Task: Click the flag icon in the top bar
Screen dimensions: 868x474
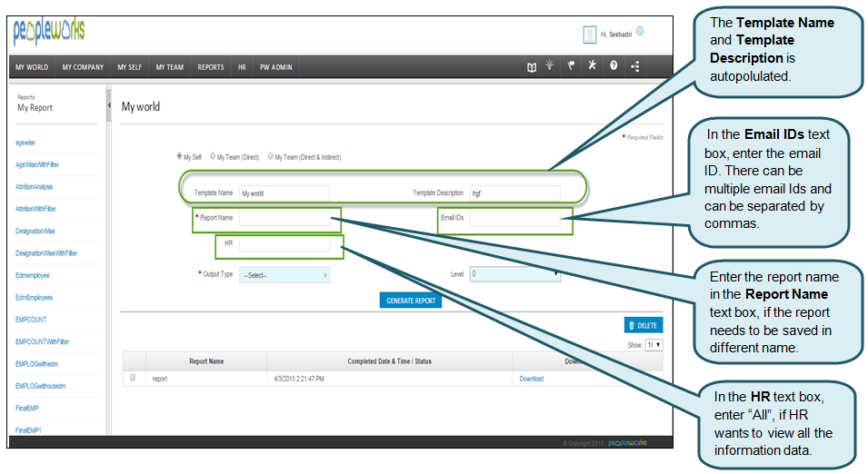Action: point(572,66)
